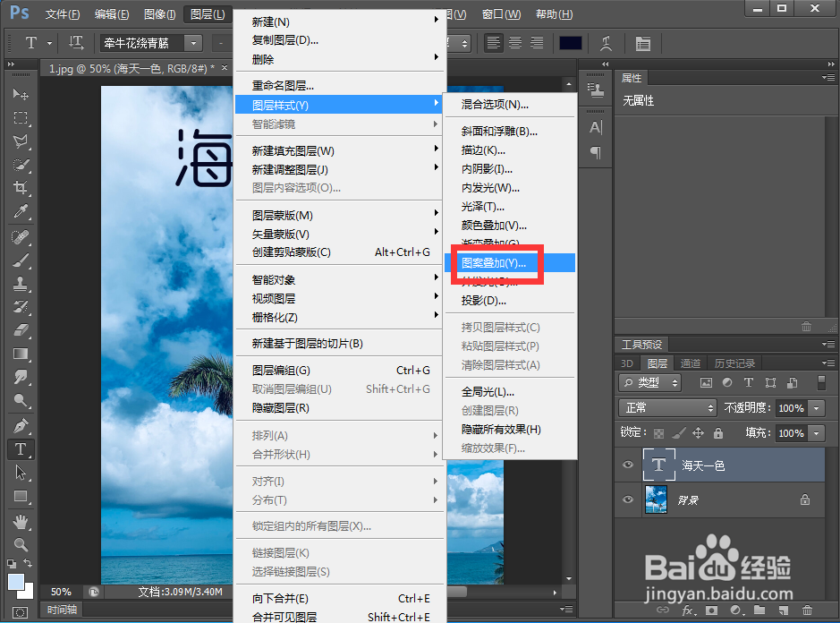
Task: Click the Add layer mask icon
Action: [x=711, y=609]
